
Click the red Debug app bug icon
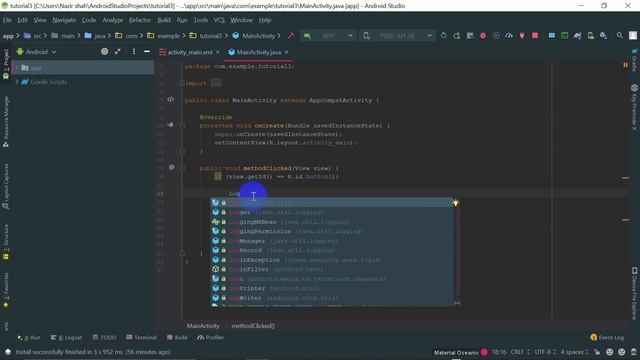(483, 36)
